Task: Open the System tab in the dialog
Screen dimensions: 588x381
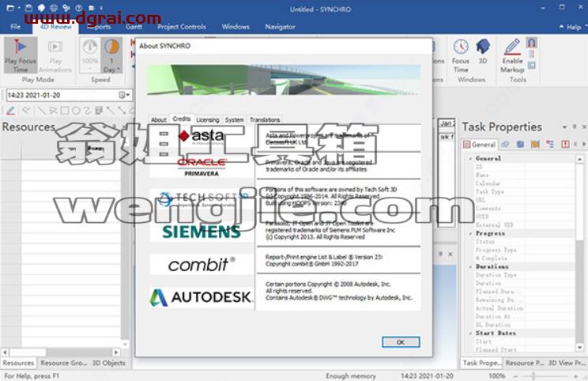Action: click(235, 119)
